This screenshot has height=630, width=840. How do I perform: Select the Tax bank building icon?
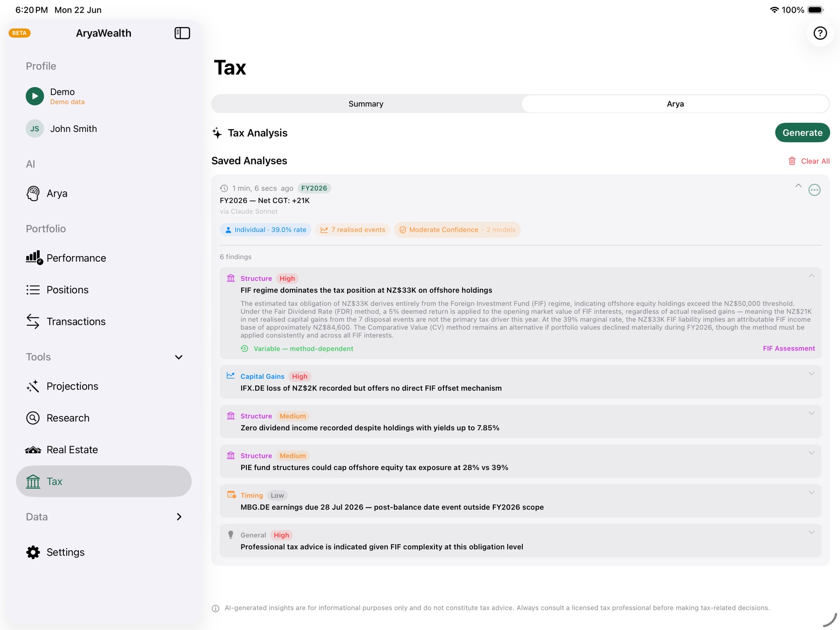click(33, 481)
